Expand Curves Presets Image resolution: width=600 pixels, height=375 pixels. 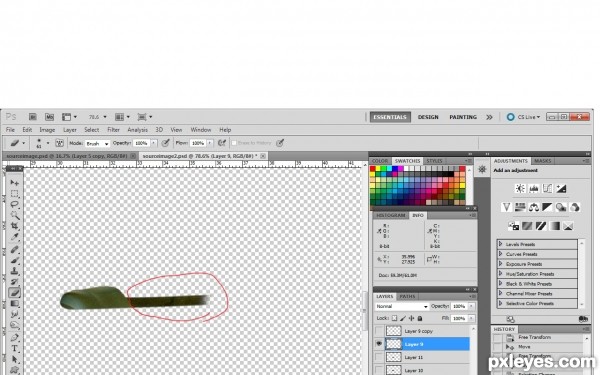pyautogui.click(x=500, y=254)
